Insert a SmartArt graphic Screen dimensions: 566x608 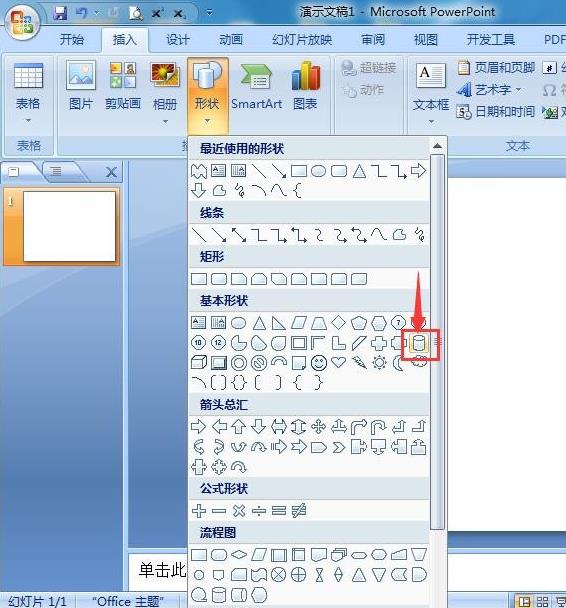[257, 86]
